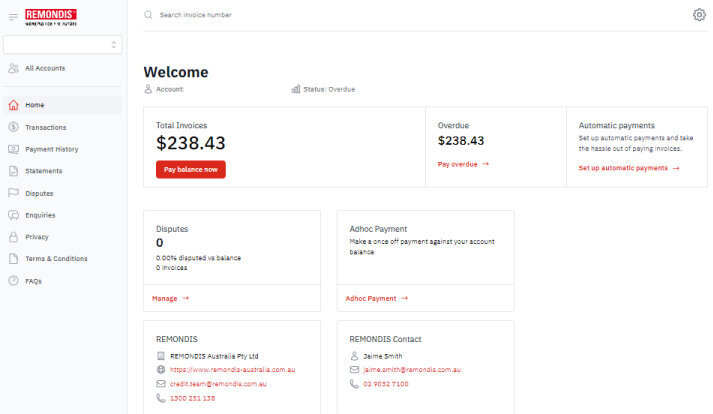Click the Terms & Conditions page icon
This screenshot has height=414, width=713.
click(x=14, y=259)
